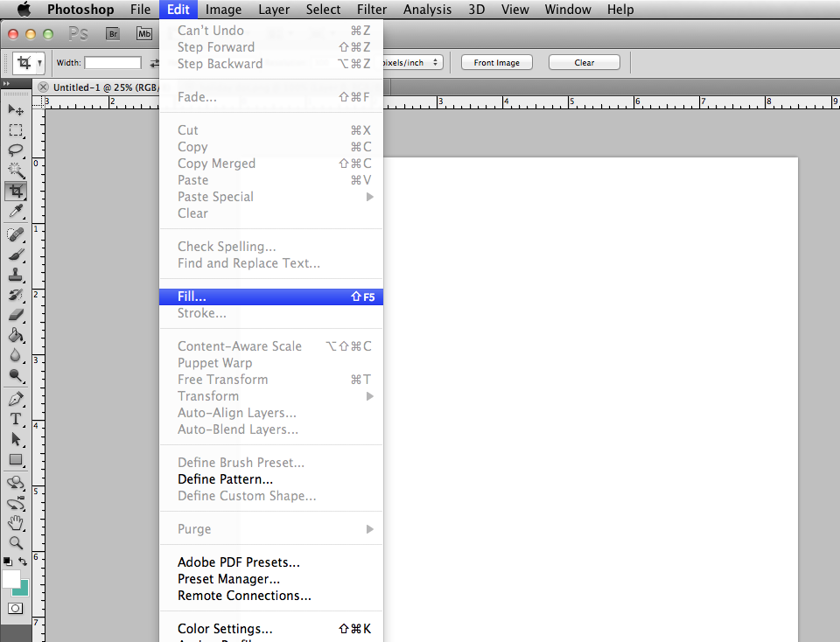
Task: Select the Zoom tool
Action: tap(16, 543)
